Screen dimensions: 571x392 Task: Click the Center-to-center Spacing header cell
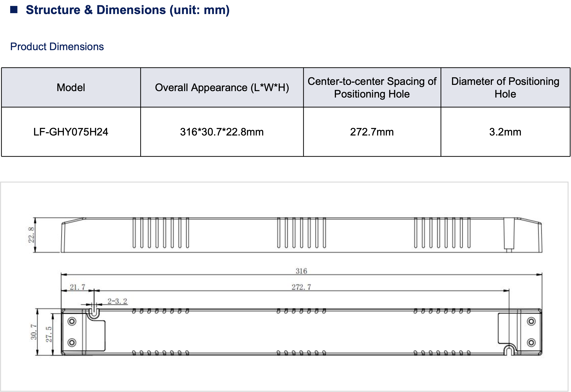click(x=372, y=88)
